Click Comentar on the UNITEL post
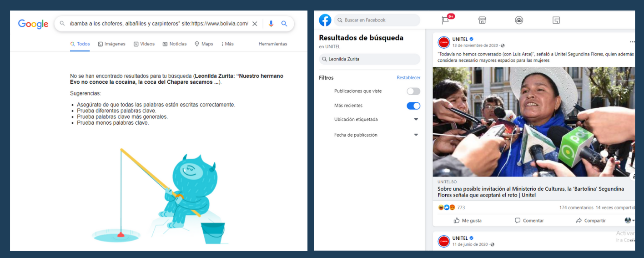Image resolution: width=644 pixels, height=258 pixels. coord(529,221)
